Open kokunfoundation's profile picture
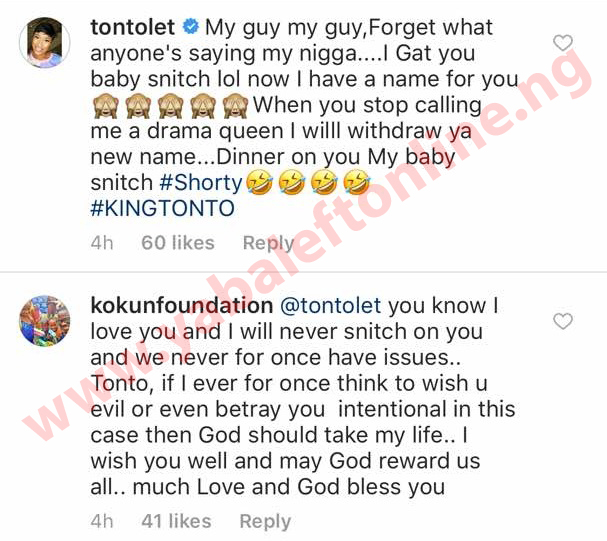Viewport: 607px width, 541px height. tap(45, 321)
